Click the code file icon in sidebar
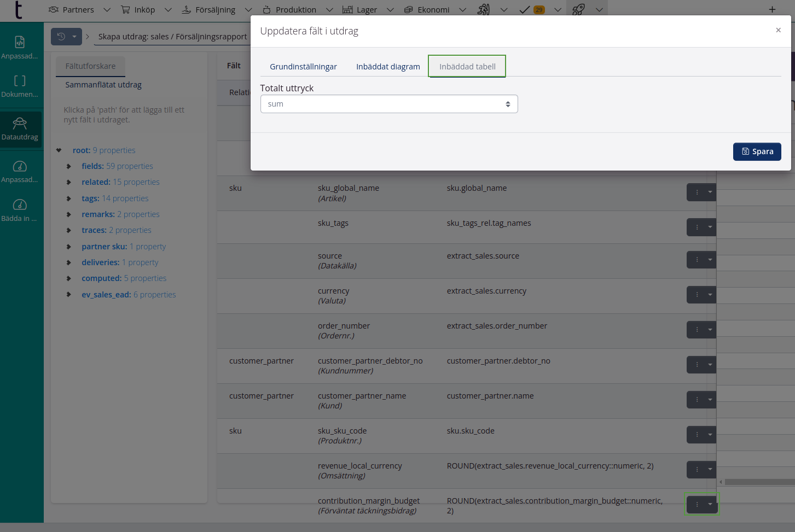 pyautogui.click(x=20, y=42)
